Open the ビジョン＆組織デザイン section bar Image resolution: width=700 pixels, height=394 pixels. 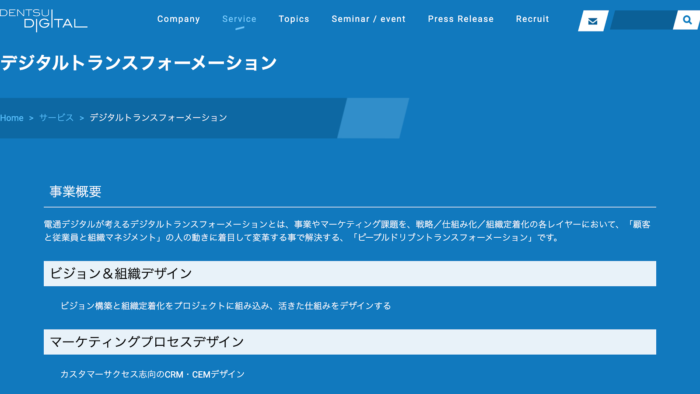(x=350, y=274)
